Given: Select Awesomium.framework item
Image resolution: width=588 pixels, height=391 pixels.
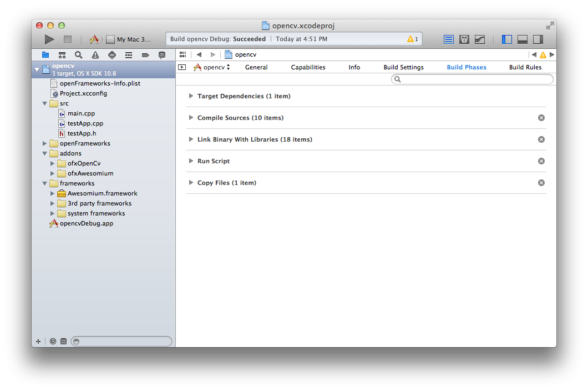Looking at the screenshot, I should coord(104,193).
